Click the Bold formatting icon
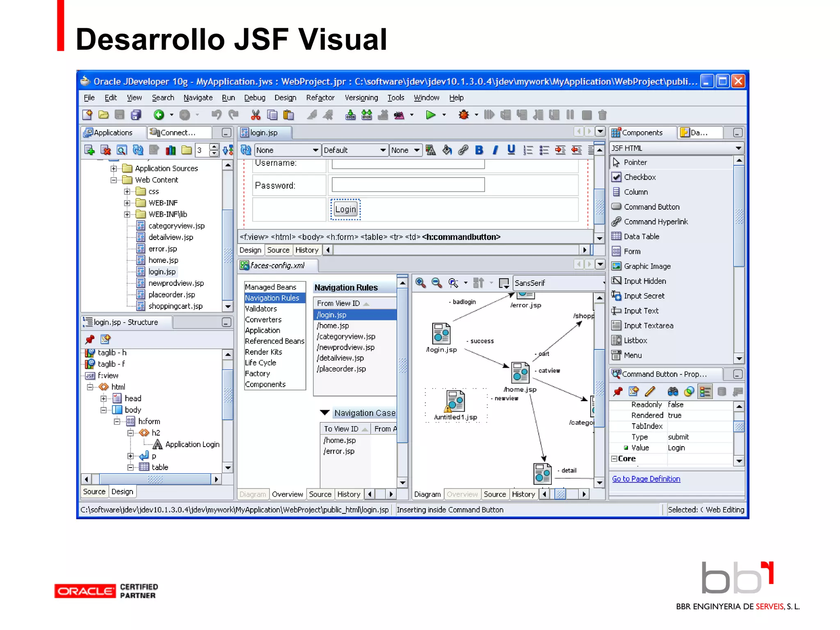 [479, 150]
